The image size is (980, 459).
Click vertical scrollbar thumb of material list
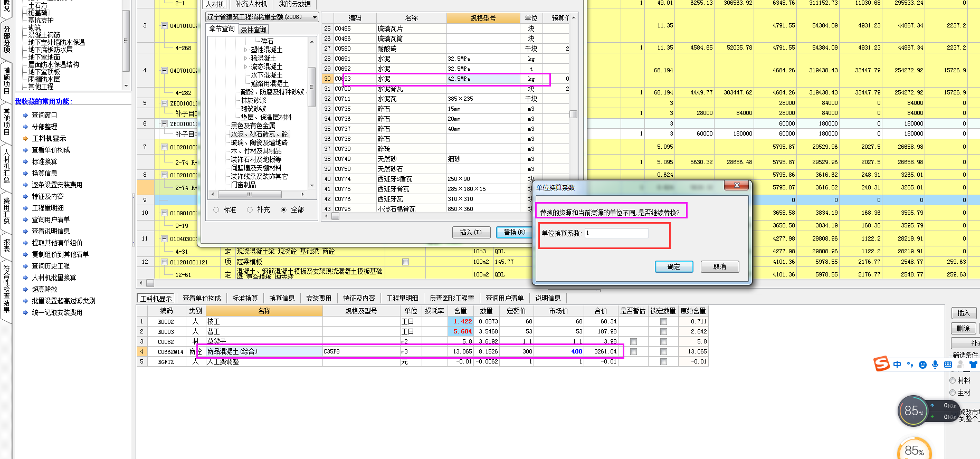coord(574,114)
